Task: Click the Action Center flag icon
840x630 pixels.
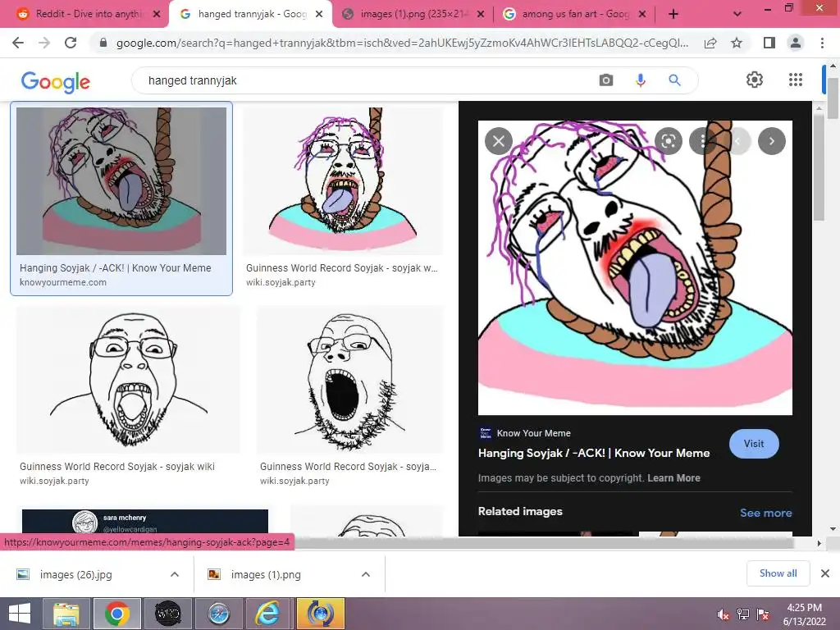Action: click(x=763, y=614)
